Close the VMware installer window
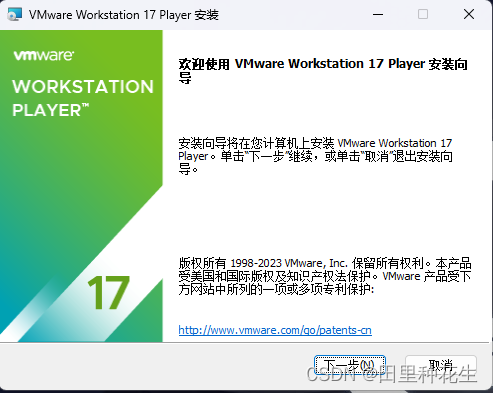This screenshot has height=393, width=493. [x=469, y=14]
